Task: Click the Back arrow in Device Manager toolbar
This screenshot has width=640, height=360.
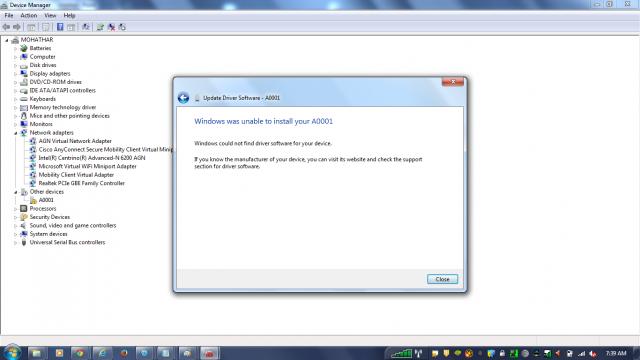Action: coord(6,27)
